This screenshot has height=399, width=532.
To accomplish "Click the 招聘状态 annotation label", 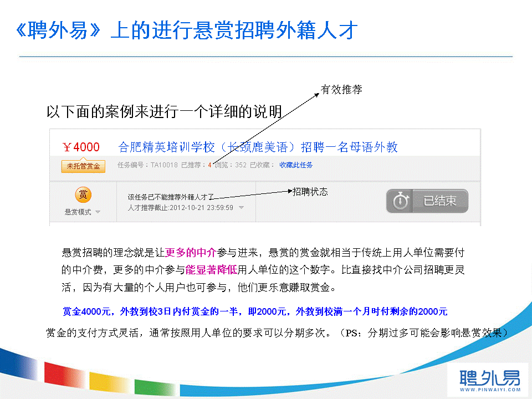I will pyautogui.click(x=310, y=192).
